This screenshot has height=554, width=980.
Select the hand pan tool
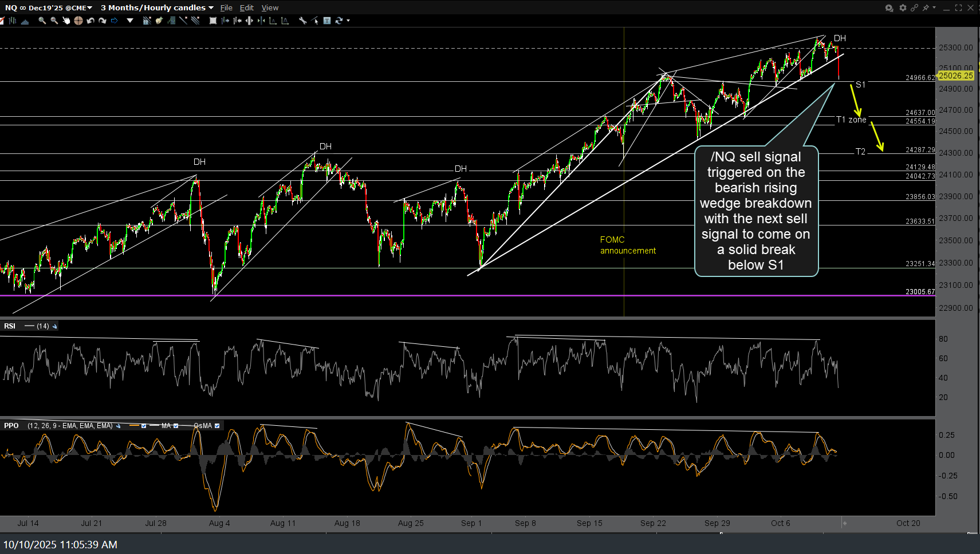[x=66, y=21]
